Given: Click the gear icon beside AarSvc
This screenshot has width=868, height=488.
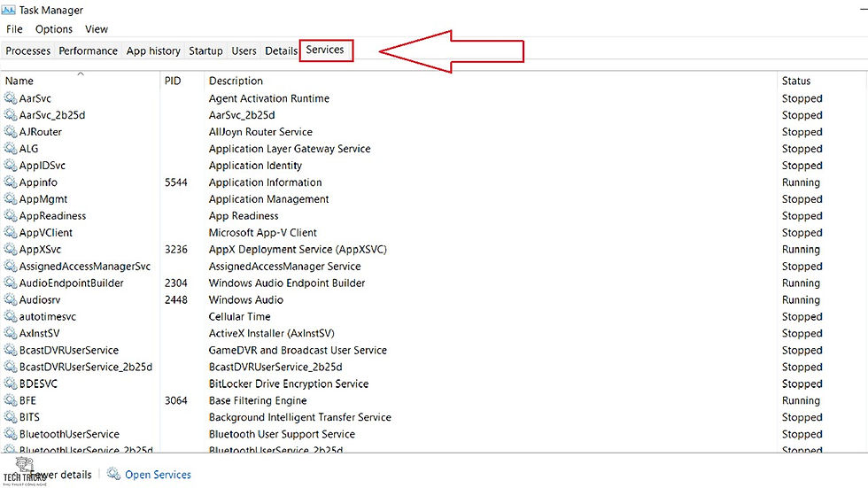Looking at the screenshot, I should [11, 98].
